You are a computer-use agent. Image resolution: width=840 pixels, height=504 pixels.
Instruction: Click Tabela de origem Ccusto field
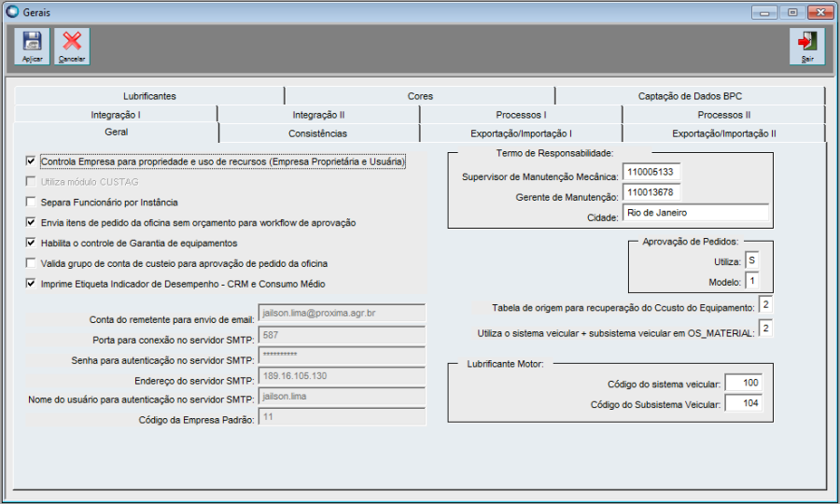[765, 305]
